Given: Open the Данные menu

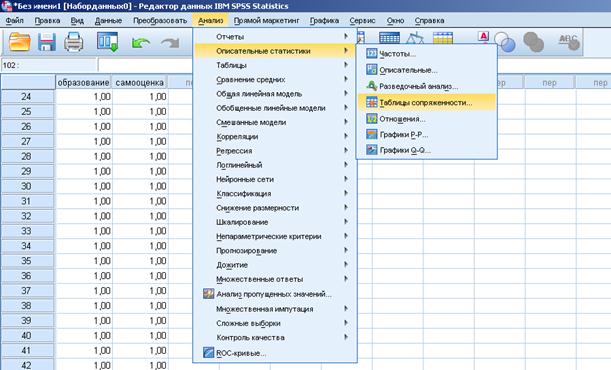Looking at the screenshot, I should coord(108,20).
